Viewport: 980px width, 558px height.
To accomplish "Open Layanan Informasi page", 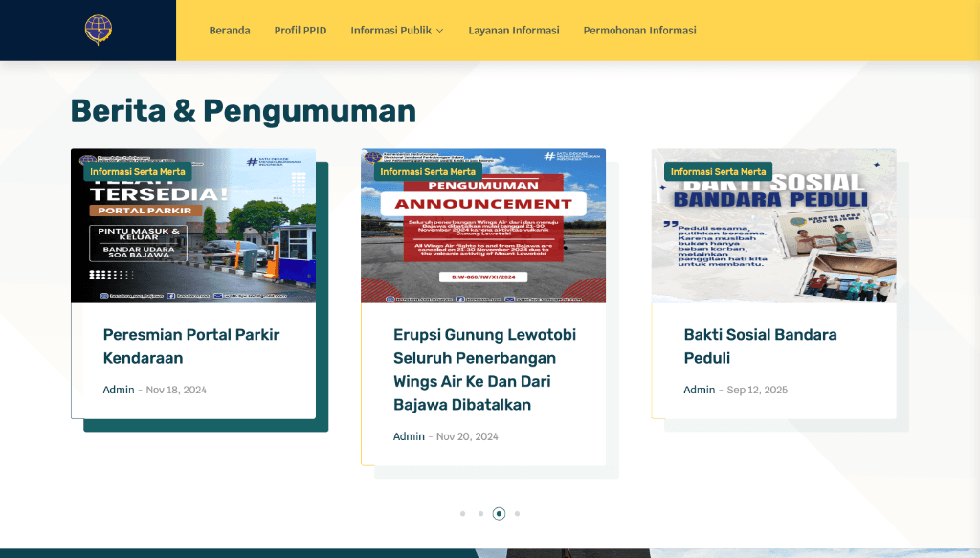I will [x=514, y=30].
